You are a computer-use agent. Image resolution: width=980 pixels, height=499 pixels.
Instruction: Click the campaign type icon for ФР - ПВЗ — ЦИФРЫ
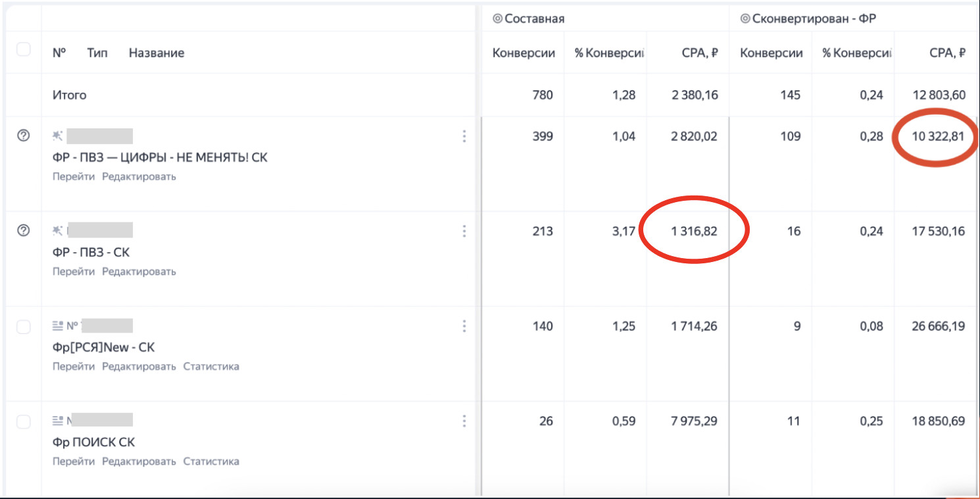pos(58,136)
